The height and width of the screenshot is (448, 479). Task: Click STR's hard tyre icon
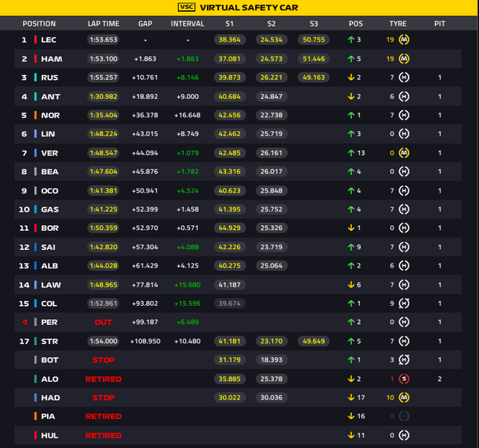(x=404, y=341)
